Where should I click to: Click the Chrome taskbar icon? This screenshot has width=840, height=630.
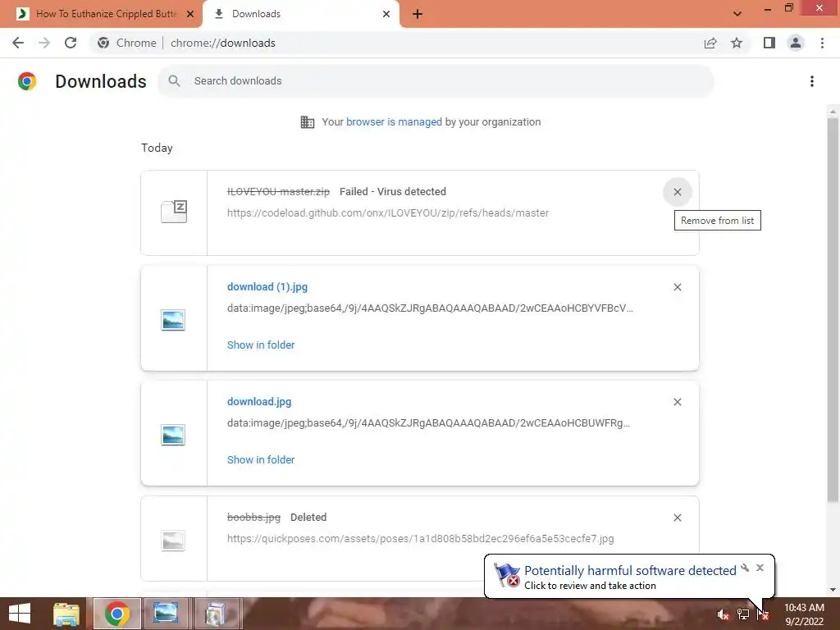click(116, 614)
